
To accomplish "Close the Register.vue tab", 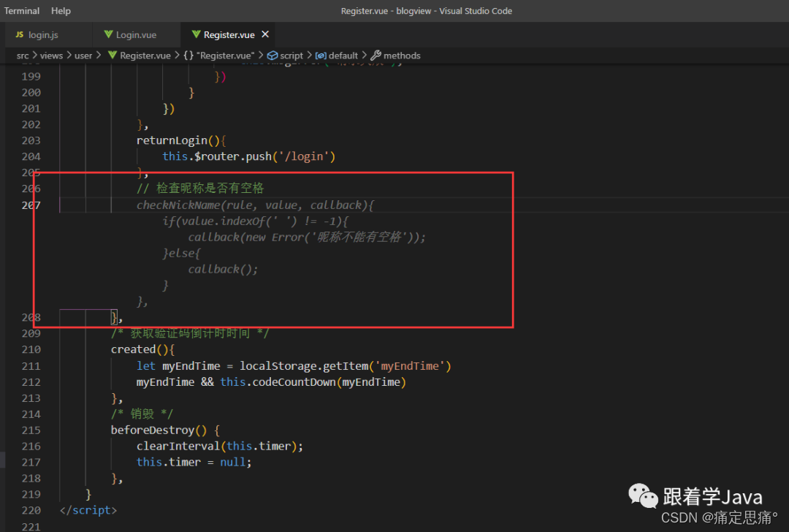I will point(265,34).
